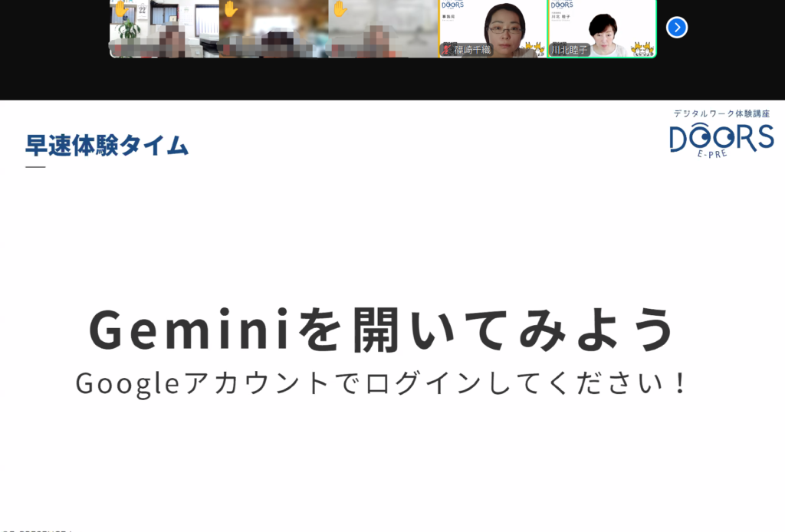Viewport: 785px width, 532px height.
Task: Open first participant video with potted plant
Action: pos(165,28)
